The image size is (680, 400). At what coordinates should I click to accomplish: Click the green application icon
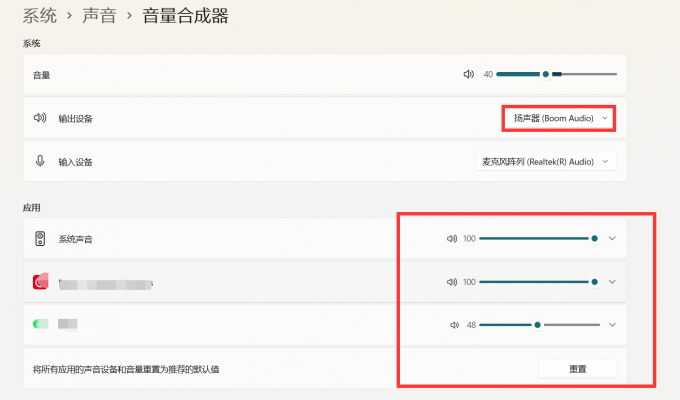(x=41, y=324)
